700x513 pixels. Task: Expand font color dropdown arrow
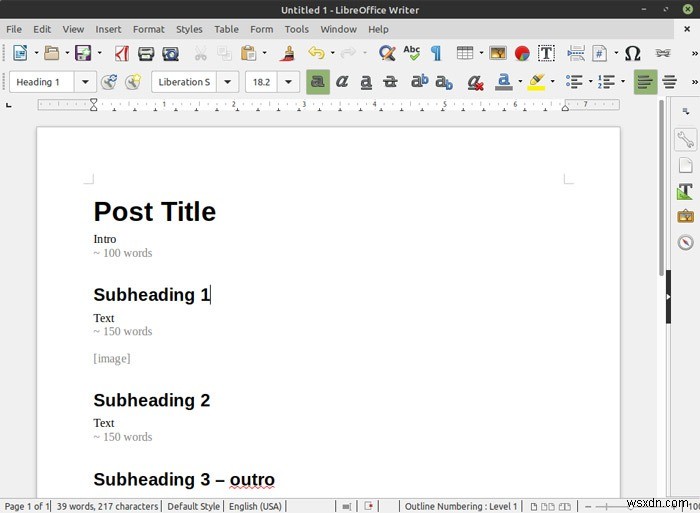click(520, 82)
